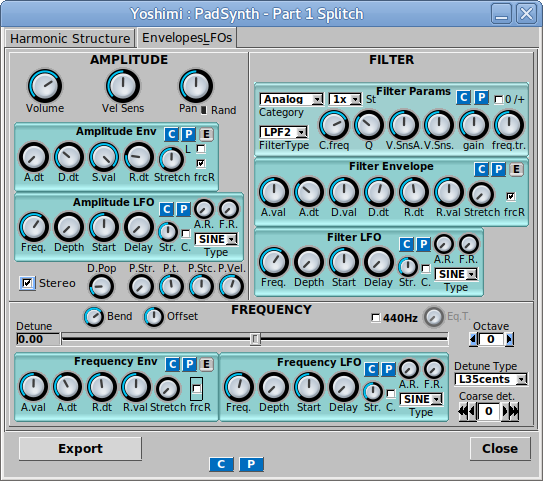Toggle the Stereo checkbox
Screen dimensions: 543x481
(x=27, y=283)
